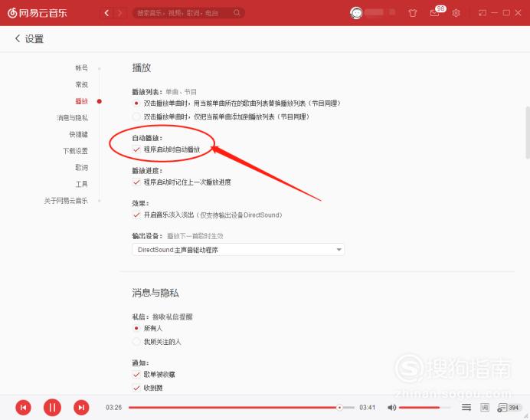Skip to the next track
Image resolution: width=530 pixels, height=420 pixels.
[x=81, y=408]
